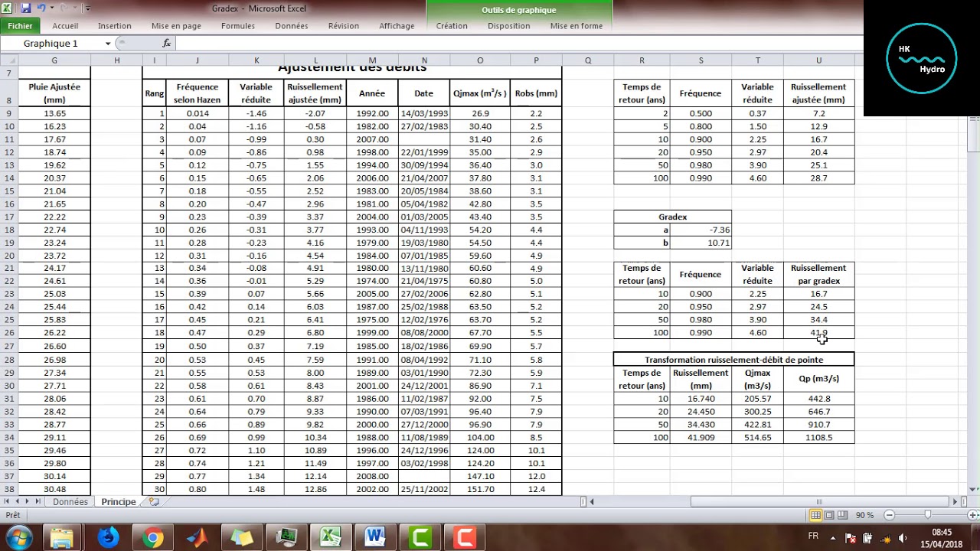Select Pluie Ajustée cell 13.65
This screenshot has width=980, height=551.
(x=54, y=113)
